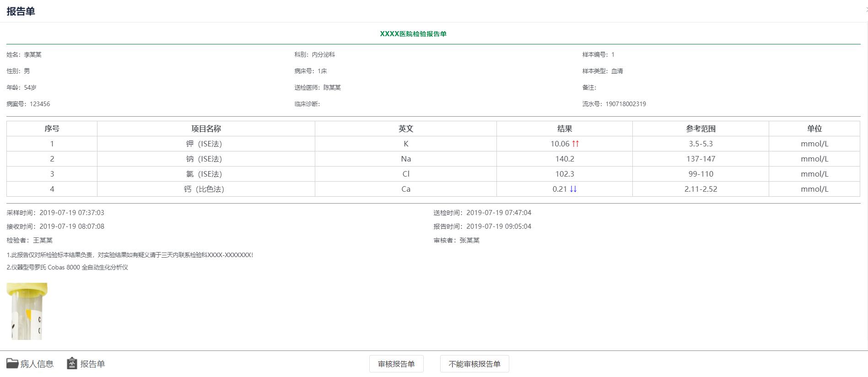
Task: Select the 钙 (比色法) row name
Action: pyautogui.click(x=204, y=189)
